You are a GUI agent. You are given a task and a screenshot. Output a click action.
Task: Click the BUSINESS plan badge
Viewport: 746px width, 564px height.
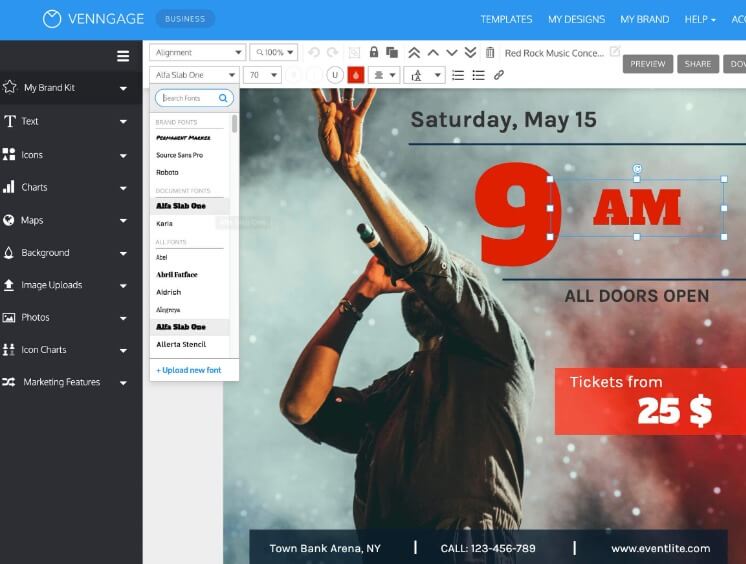tap(185, 19)
